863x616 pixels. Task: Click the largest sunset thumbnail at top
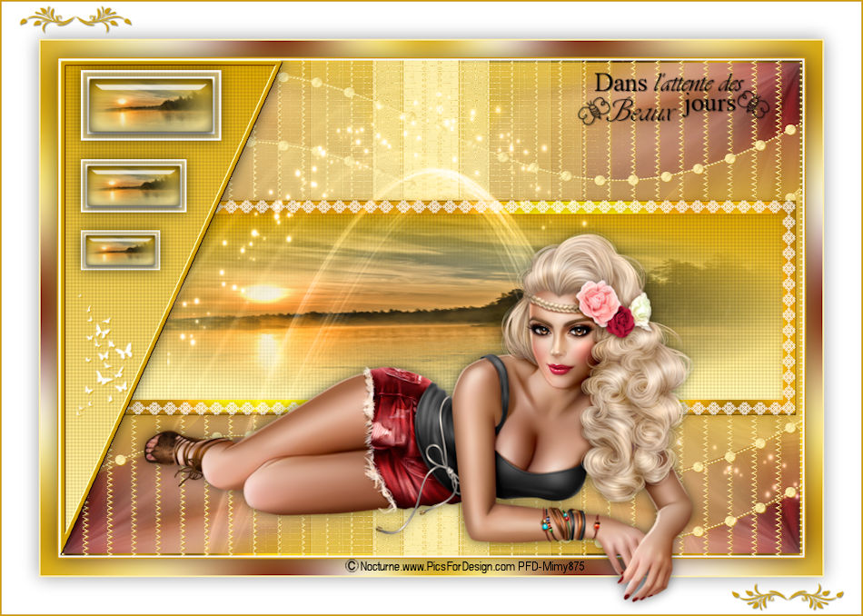coord(151,105)
